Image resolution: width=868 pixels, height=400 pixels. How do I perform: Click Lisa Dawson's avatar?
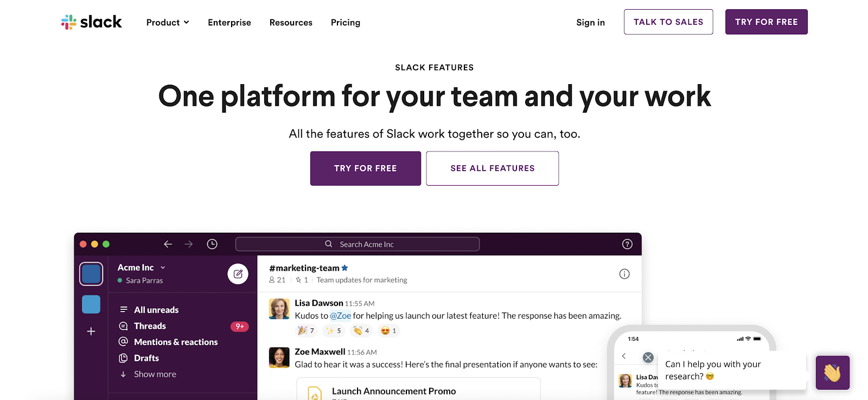[279, 309]
